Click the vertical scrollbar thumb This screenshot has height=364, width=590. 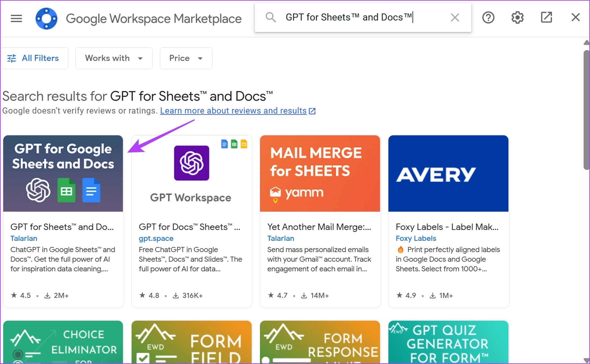click(586, 110)
